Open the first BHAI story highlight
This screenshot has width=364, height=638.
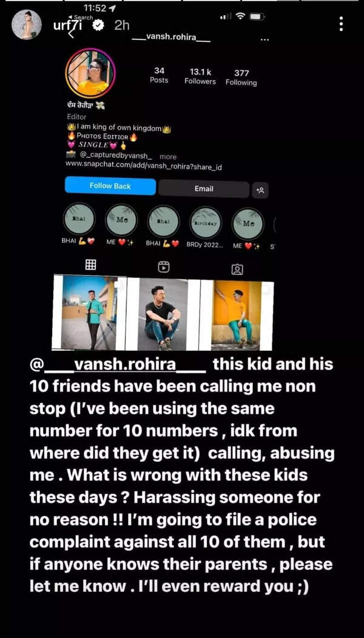point(79,219)
